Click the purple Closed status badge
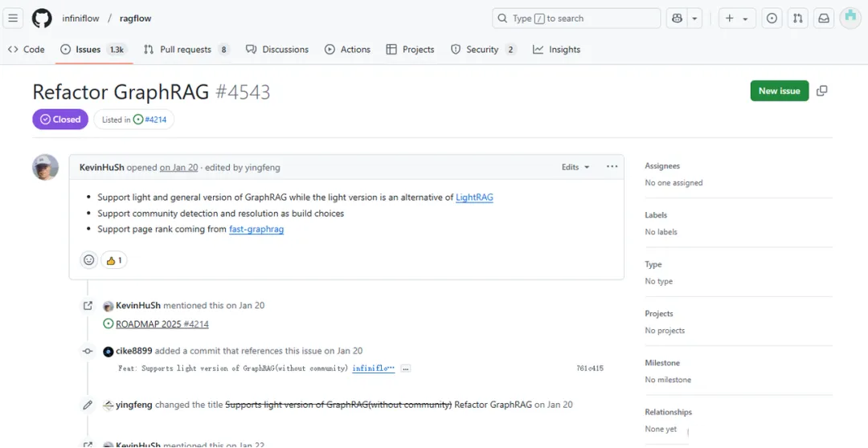Image resolution: width=868 pixels, height=448 pixels. [60, 120]
